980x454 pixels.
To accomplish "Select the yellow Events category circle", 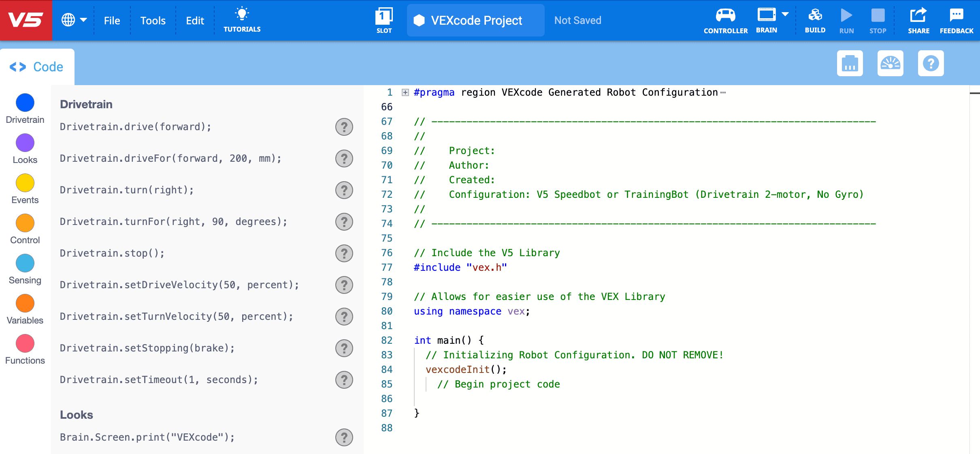I will 25,183.
